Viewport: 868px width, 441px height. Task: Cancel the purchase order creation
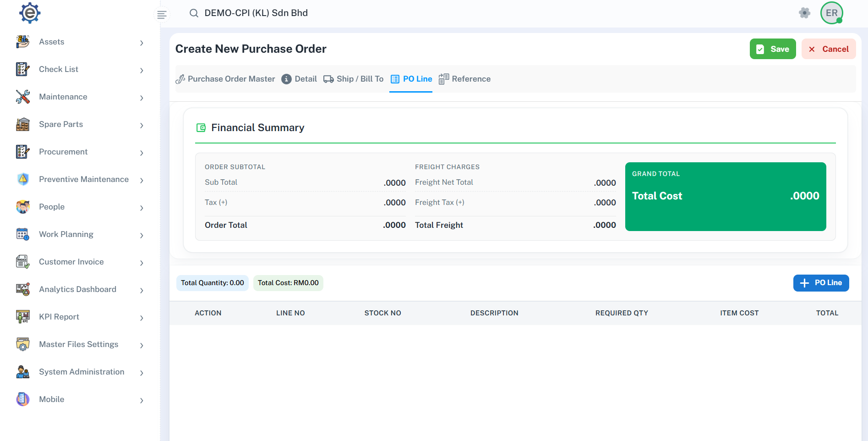(828, 49)
